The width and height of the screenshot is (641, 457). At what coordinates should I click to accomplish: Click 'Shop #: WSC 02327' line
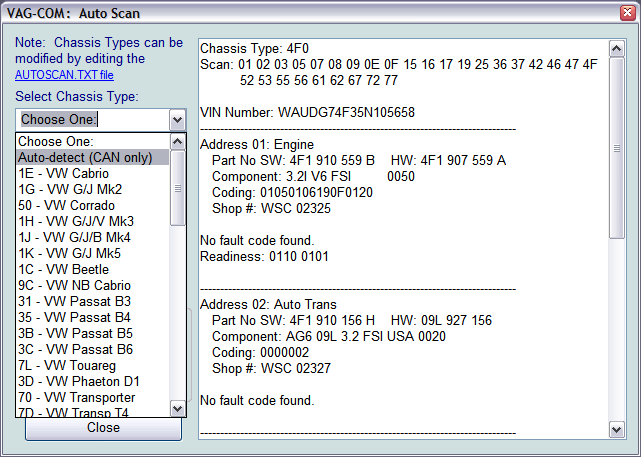point(271,368)
